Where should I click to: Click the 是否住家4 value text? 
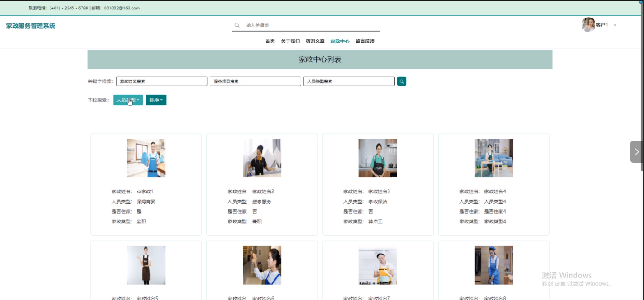click(495, 211)
